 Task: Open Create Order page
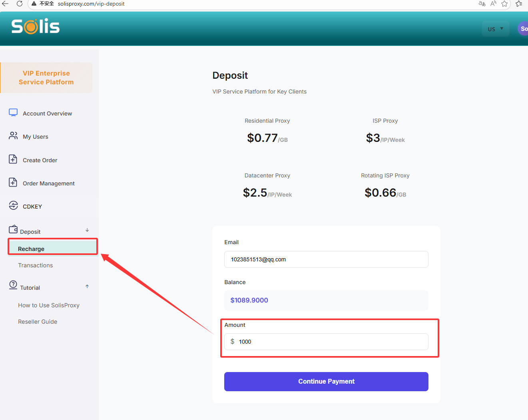point(40,160)
